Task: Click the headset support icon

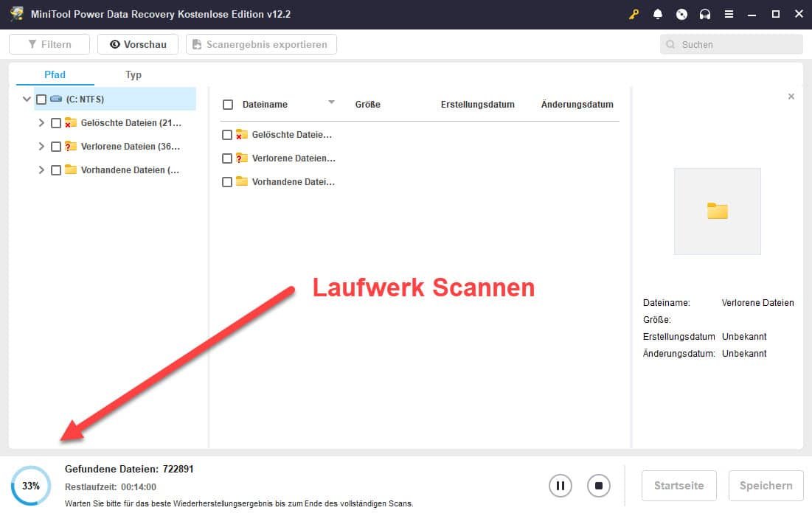Action: (705, 14)
